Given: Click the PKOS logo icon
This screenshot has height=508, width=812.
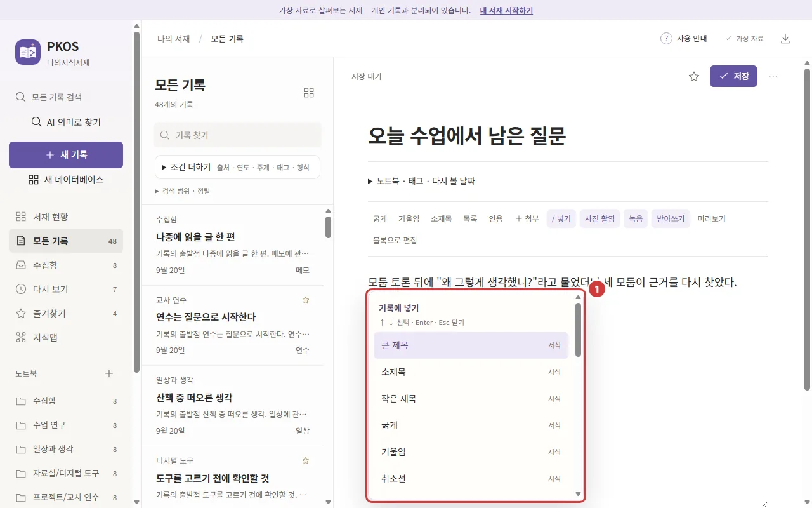Looking at the screenshot, I should coord(28,52).
